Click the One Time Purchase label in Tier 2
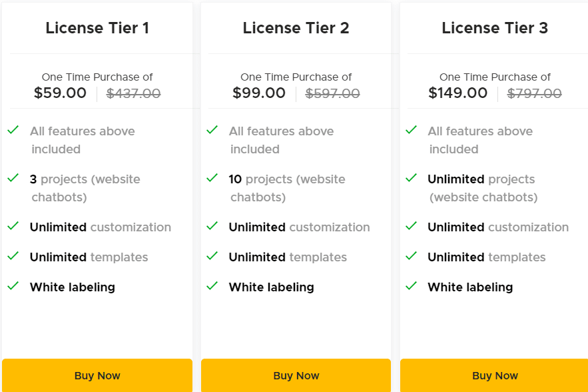The width and height of the screenshot is (588, 392). [296, 77]
